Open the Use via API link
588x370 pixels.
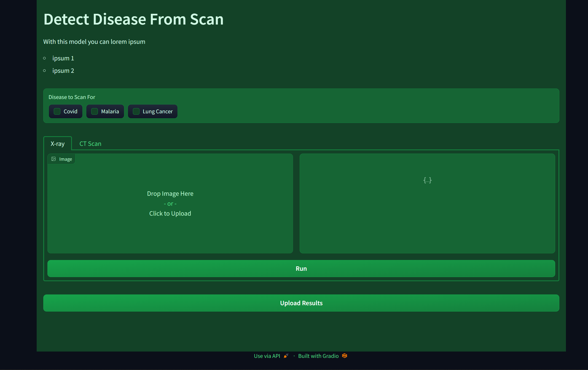[267, 356]
